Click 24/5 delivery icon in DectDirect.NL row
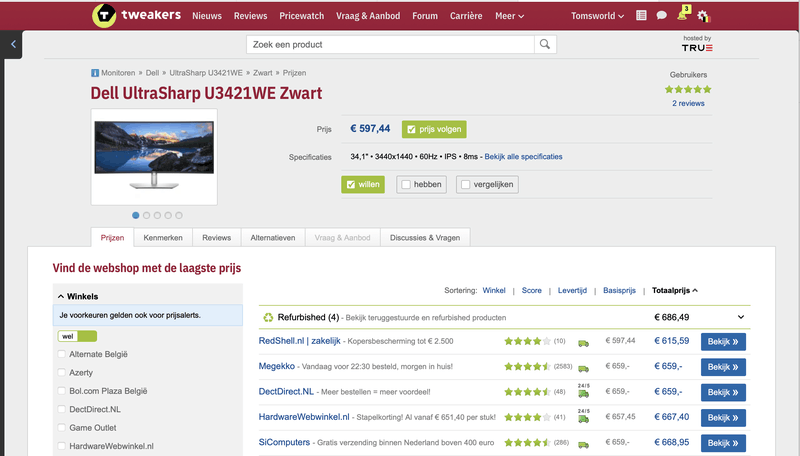 click(x=583, y=391)
